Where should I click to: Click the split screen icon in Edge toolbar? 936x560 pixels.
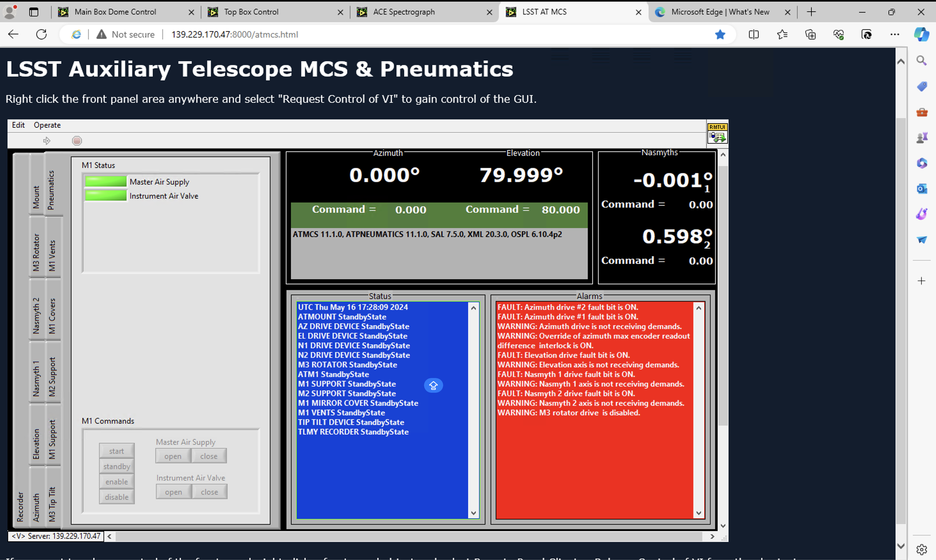click(753, 34)
